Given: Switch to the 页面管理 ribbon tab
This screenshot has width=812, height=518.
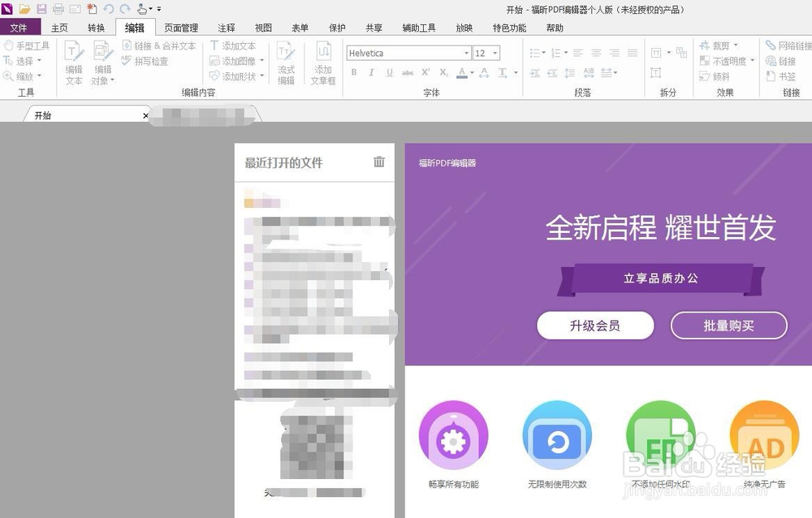Looking at the screenshot, I should 180,27.
